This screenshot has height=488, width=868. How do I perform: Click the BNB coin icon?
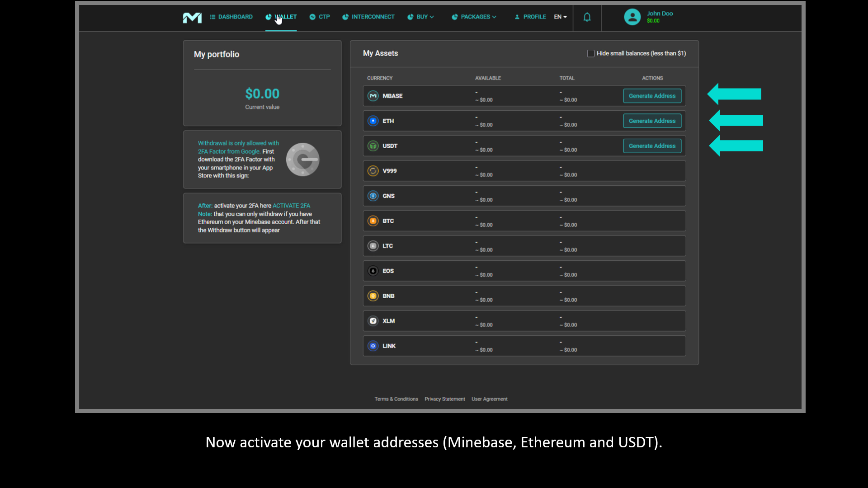[373, 296]
